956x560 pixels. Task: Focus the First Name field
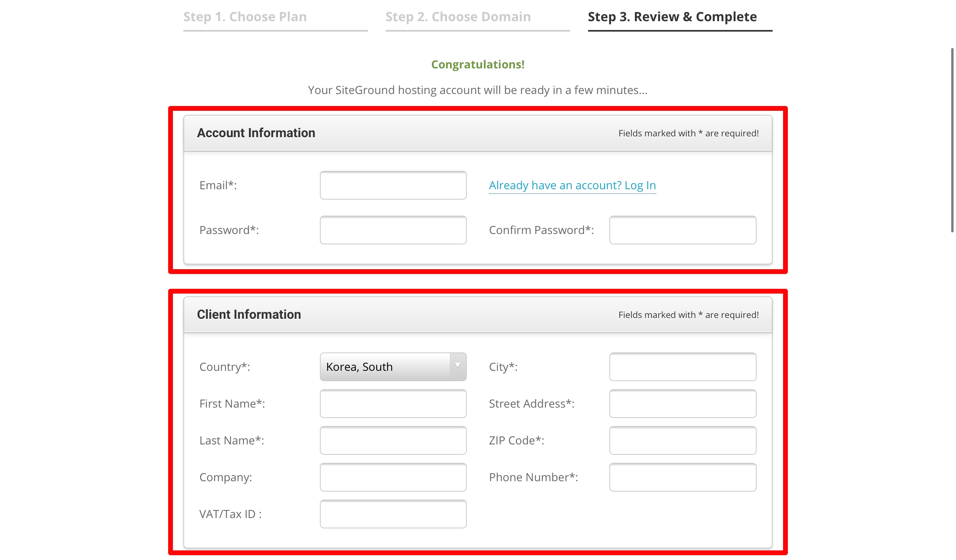click(393, 403)
